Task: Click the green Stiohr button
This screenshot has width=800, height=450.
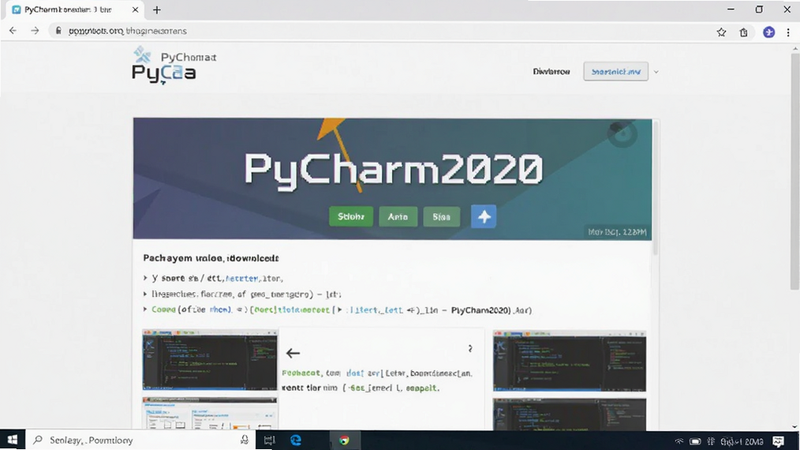Action: (351, 217)
